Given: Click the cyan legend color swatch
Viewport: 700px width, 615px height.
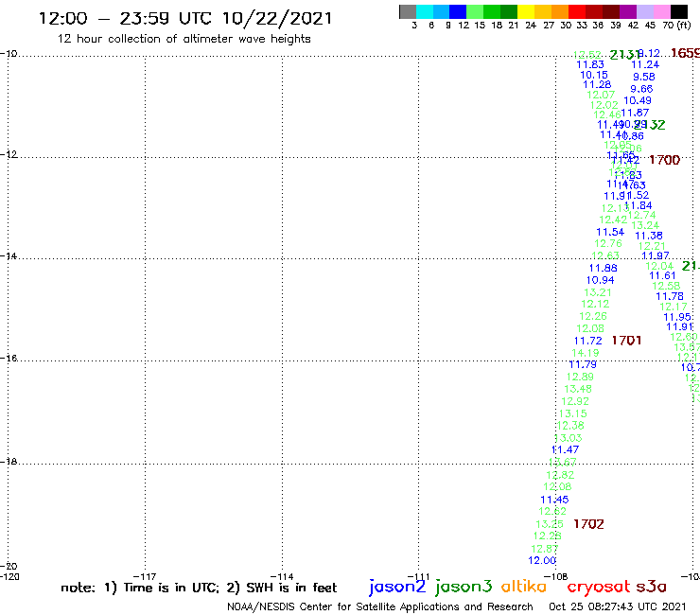Looking at the screenshot, I should (425, 11).
